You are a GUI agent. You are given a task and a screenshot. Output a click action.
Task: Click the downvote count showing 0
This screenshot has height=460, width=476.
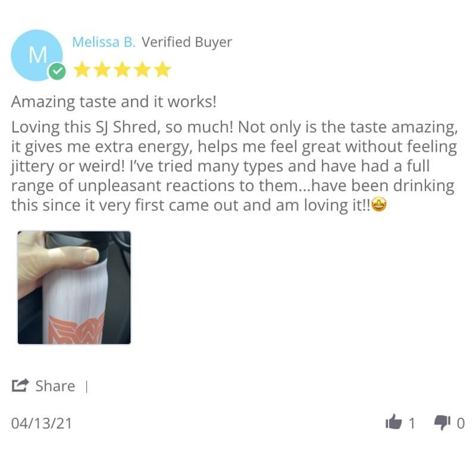461,423
